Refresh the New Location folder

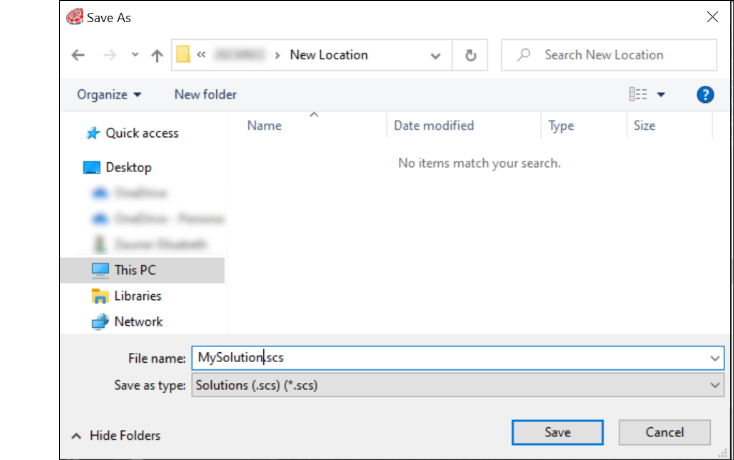470,55
